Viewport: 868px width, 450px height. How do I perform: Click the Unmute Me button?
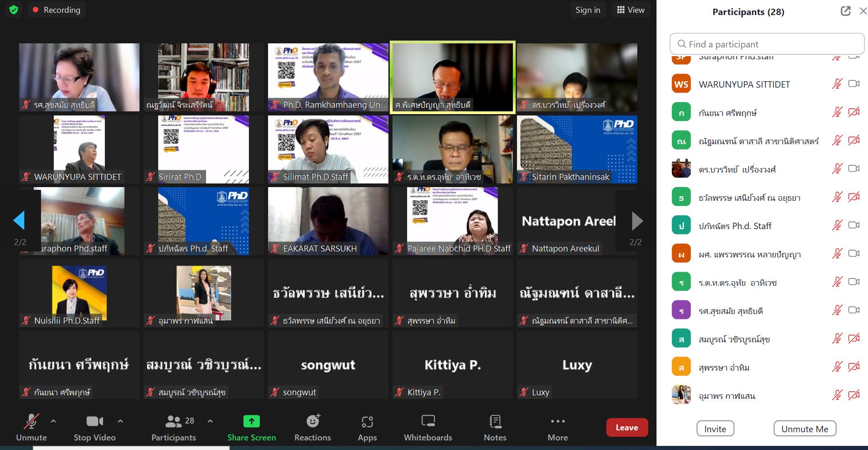pyautogui.click(x=805, y=429)
